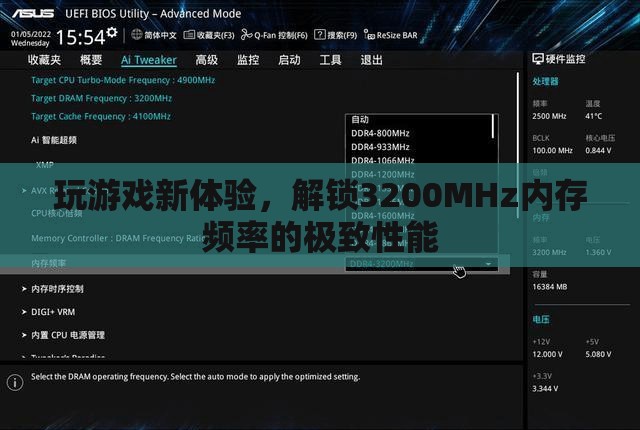Open the 工具 tab
The height and width of the screenshot is (430, 640).
330,60
